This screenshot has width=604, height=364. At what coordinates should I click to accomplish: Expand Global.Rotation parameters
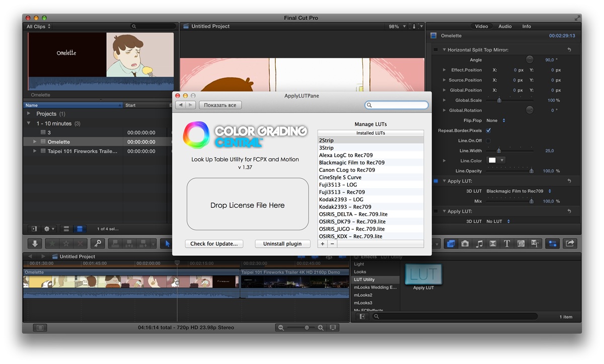point(444,110)
